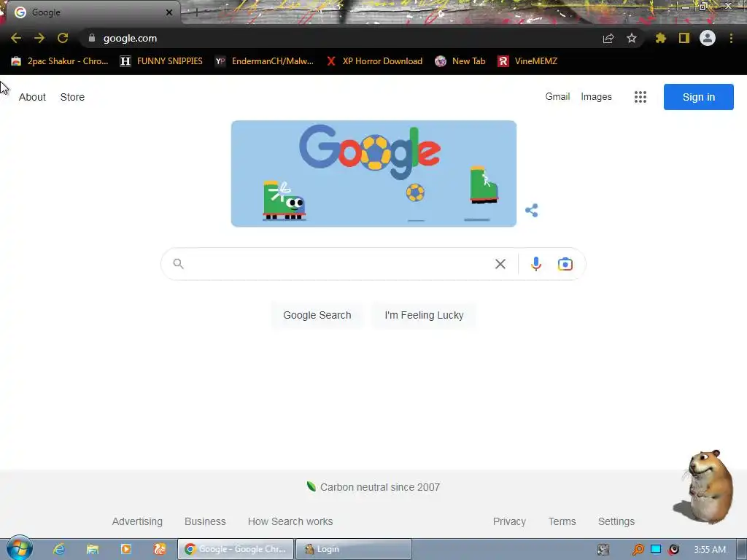747x560 pixels.
Task: Toggle the Chrome side panel icon
Action: tap(684, 38)
